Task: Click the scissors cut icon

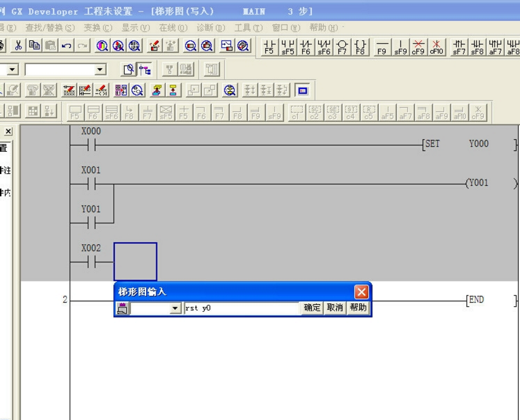Action: pos(19,46)
